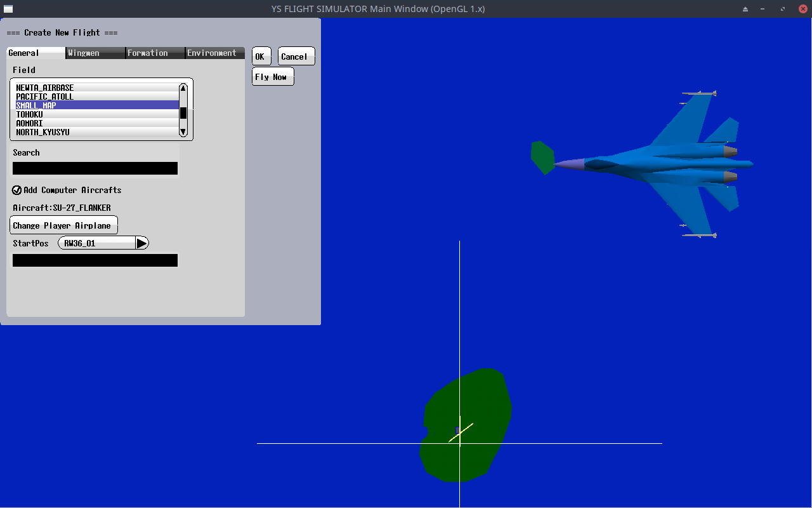
Task: Click the green island map preview
Action: click(x=466, y=425)
